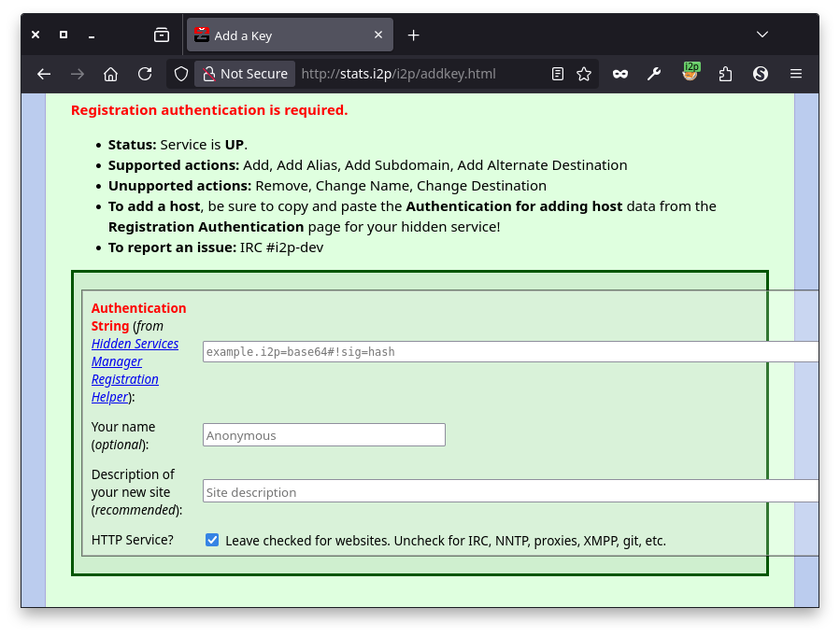840x636 pixels.
Task: Close the browser window
Action: point(36,35)
